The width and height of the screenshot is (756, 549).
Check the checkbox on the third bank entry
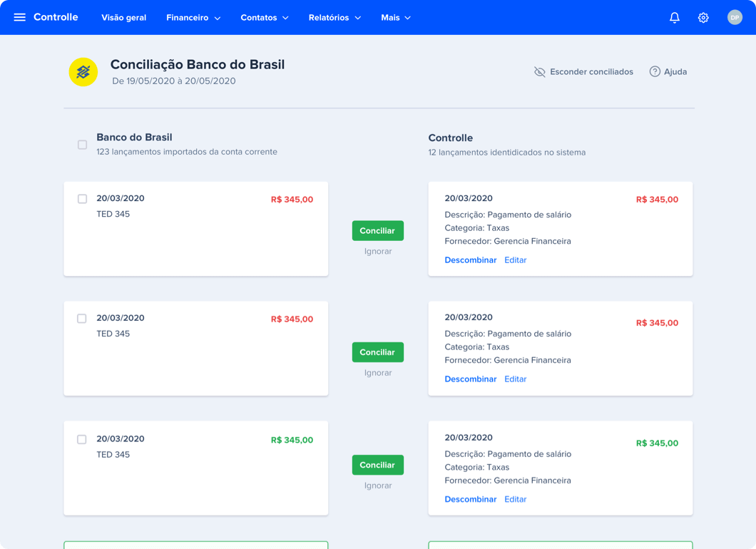(x=82, y=439)
